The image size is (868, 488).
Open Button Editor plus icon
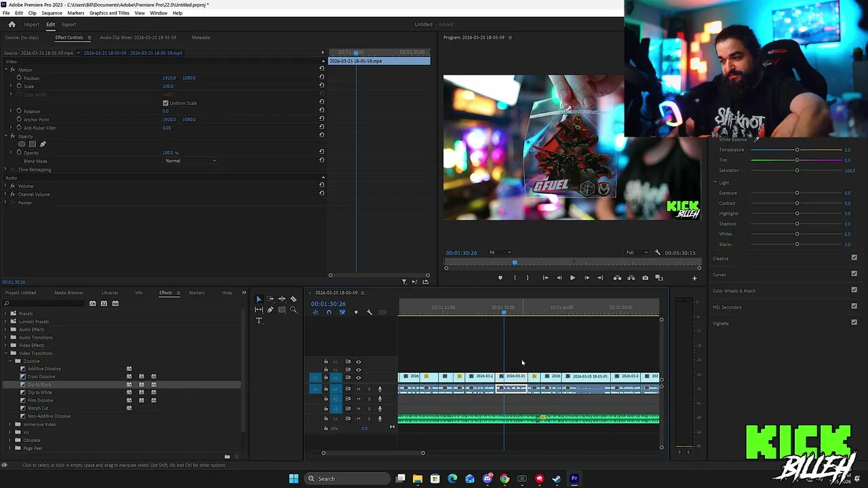pyautogui.click(x=694, y=278)
